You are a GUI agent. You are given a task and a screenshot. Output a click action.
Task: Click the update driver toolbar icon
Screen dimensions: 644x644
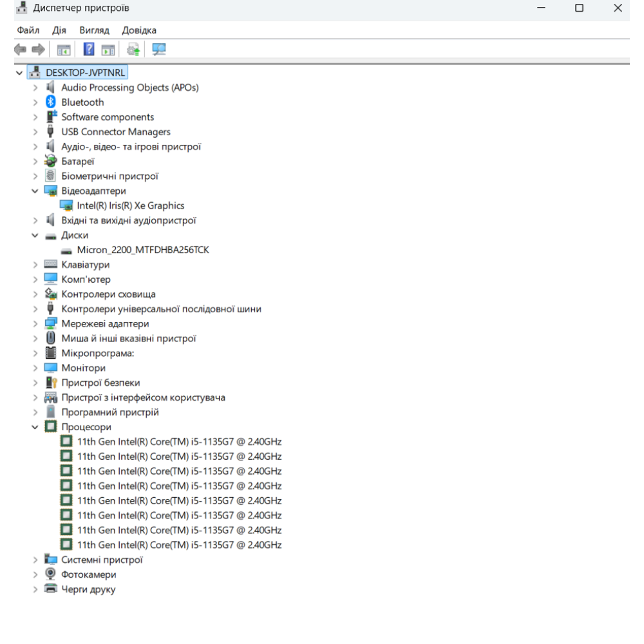point(133,50)
